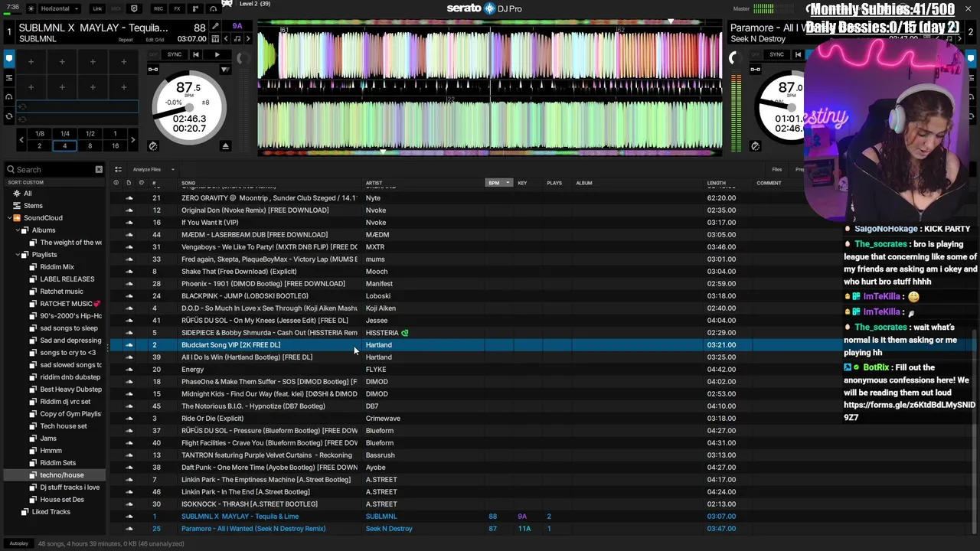Select deck 1 cue points tab icon
Screen dimensions: 980x551
[9, 58]
